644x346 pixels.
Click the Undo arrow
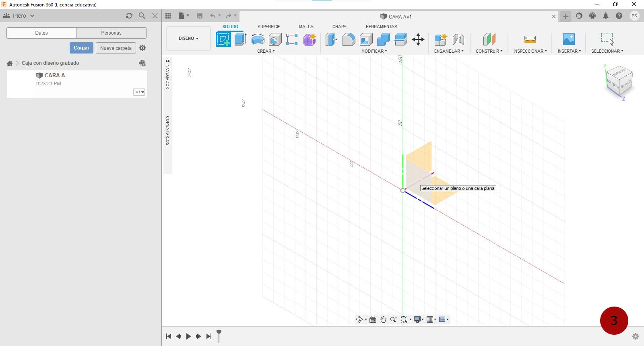(x=213, y=16)
